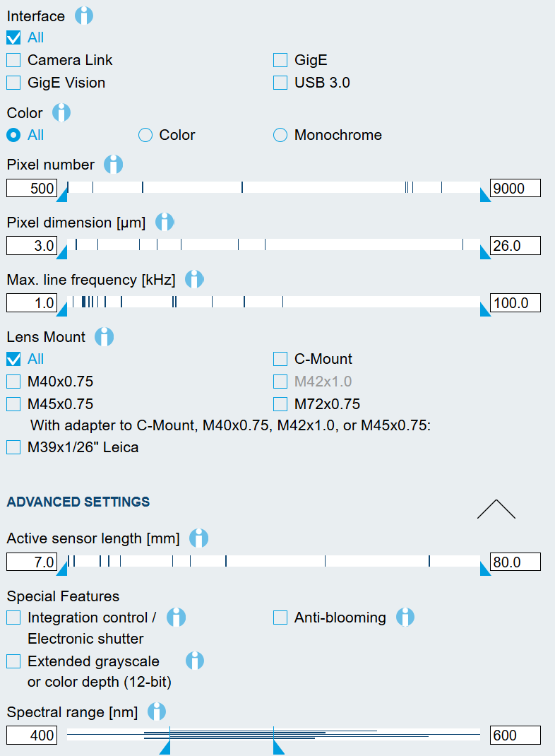Click the Advanced Settings heading
The height and width of the screenshot is (756, 555).
coord(78,502)
